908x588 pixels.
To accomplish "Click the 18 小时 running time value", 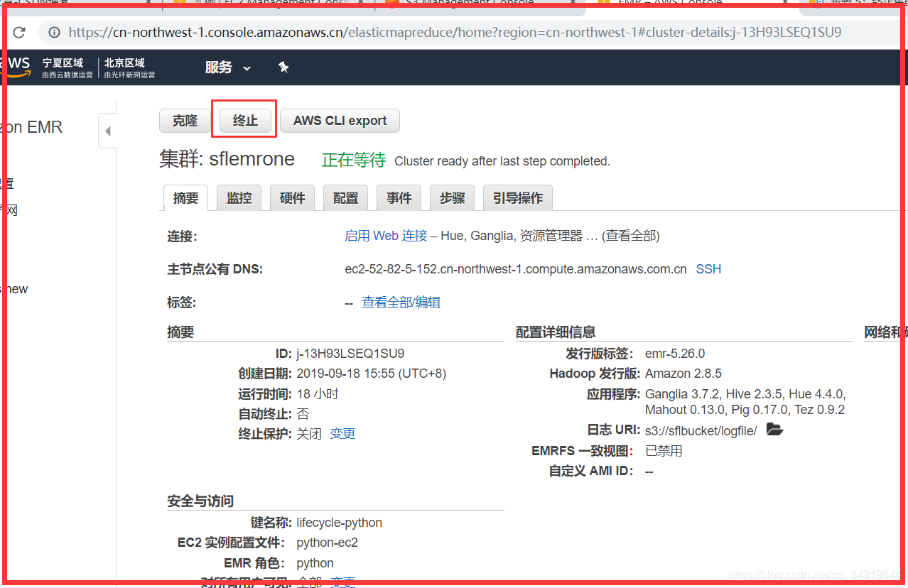I will coord(318,394).
